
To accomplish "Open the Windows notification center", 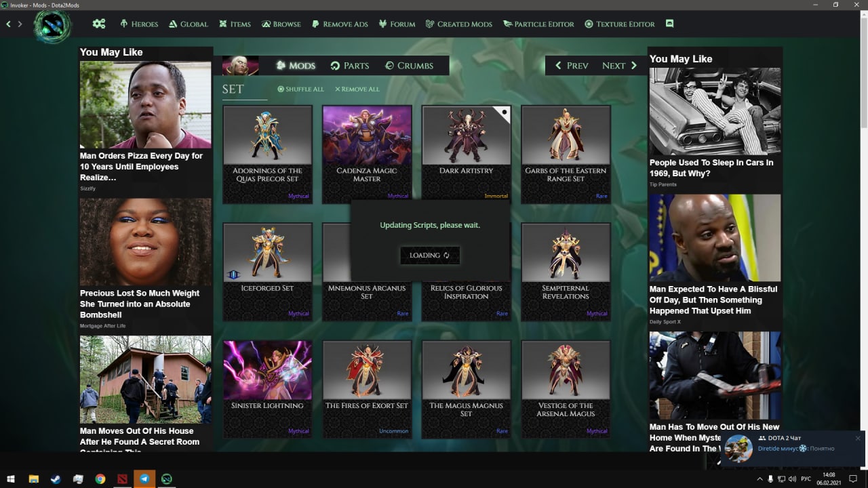I will pos(853,479).
